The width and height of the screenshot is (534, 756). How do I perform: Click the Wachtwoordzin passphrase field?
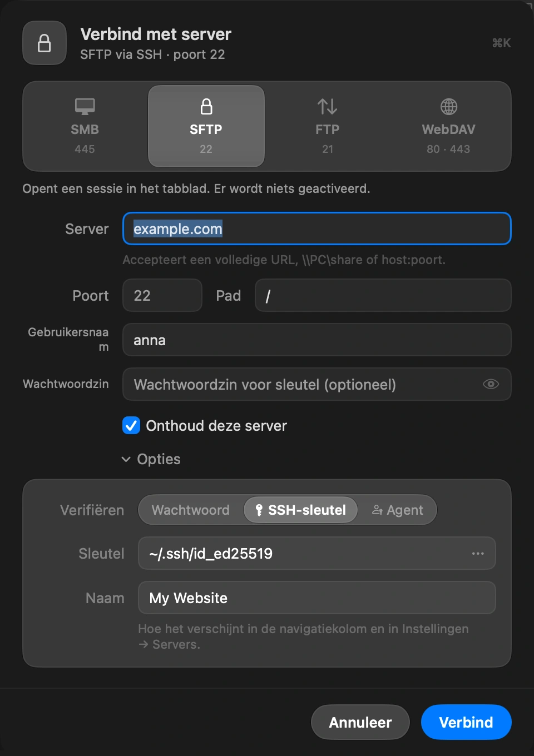pyautogui.click(x=317, y=384)
